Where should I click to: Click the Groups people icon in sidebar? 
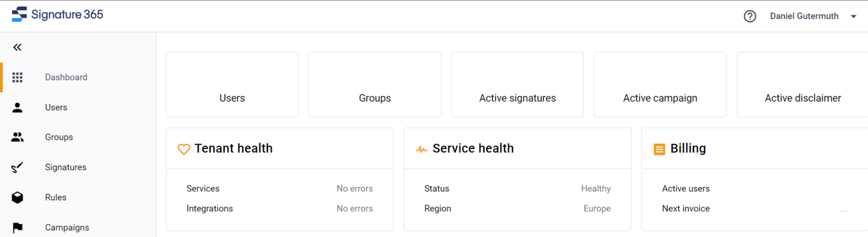pos(18,137)
